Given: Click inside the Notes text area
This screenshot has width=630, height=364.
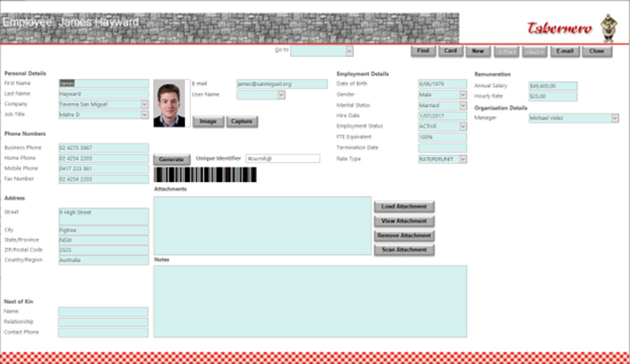Looking at the screenshot, I should pos(310,301).
